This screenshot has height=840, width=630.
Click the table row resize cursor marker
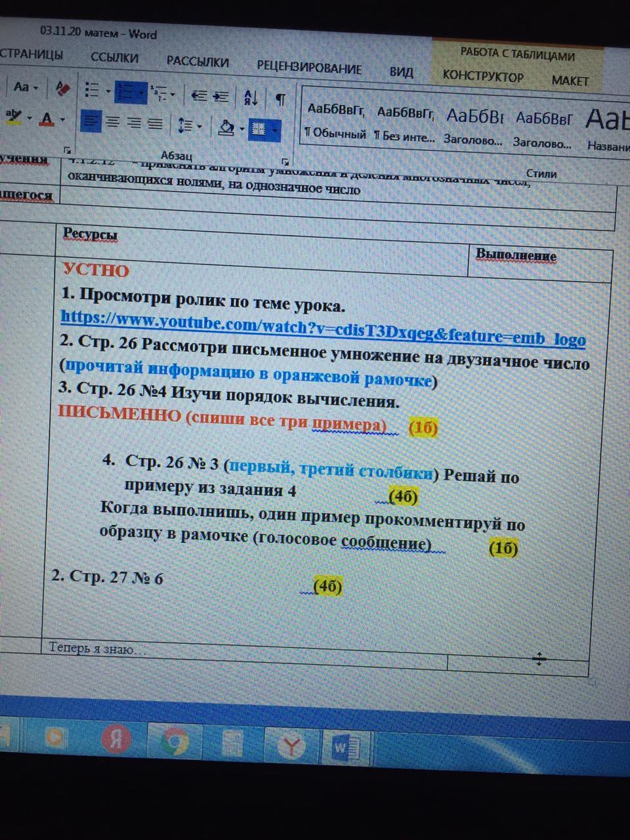click(x=539, y=660)
